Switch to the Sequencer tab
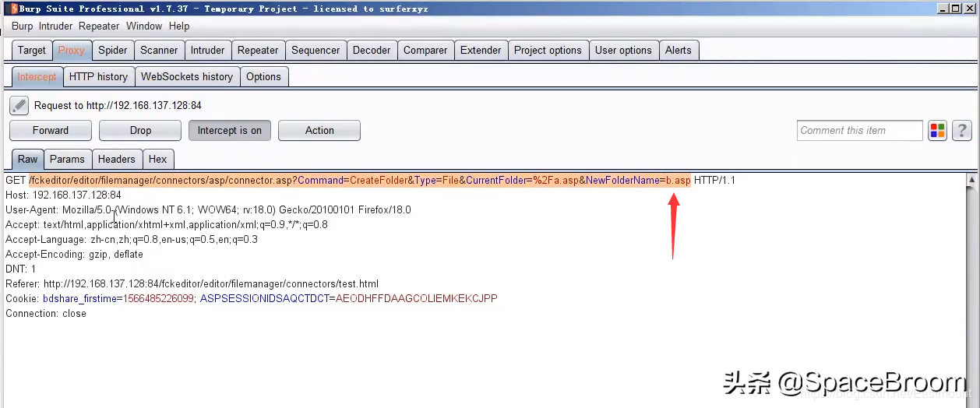 [x=316, y=50]
